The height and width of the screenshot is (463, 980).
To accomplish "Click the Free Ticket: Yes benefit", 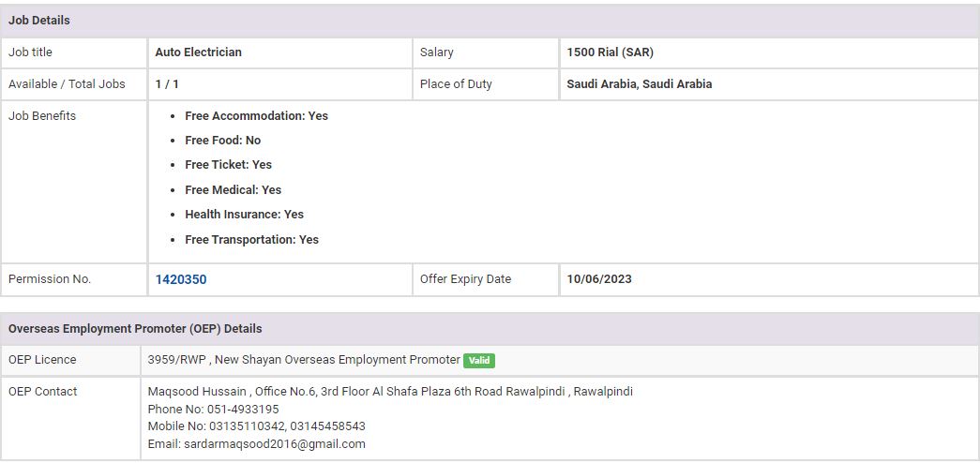I will point(228,165).
